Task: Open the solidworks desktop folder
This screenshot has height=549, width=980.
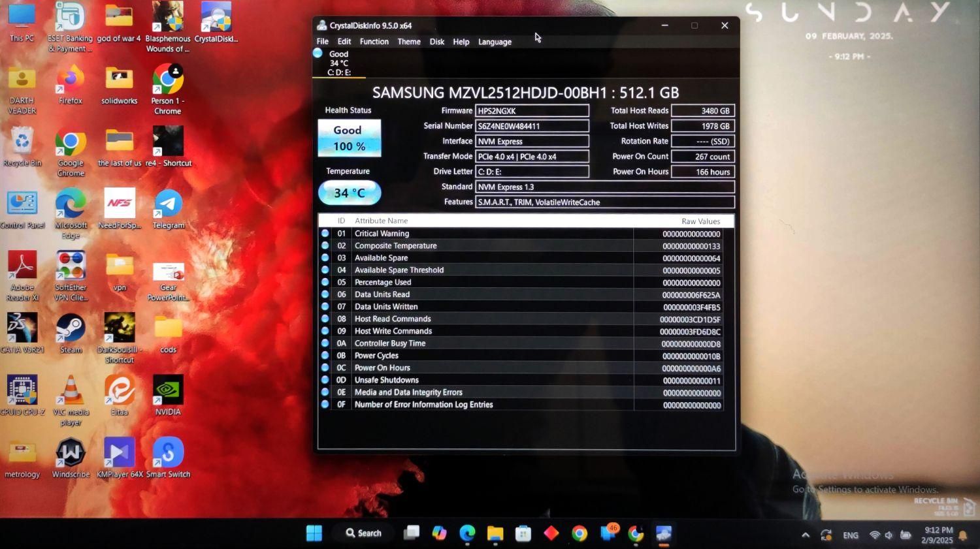Action: (119, 84)
